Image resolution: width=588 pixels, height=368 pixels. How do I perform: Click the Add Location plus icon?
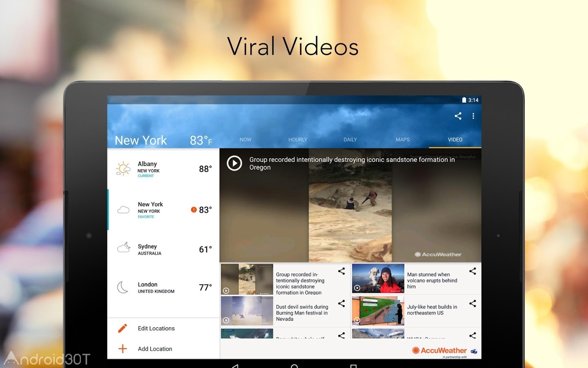(122, 349)
